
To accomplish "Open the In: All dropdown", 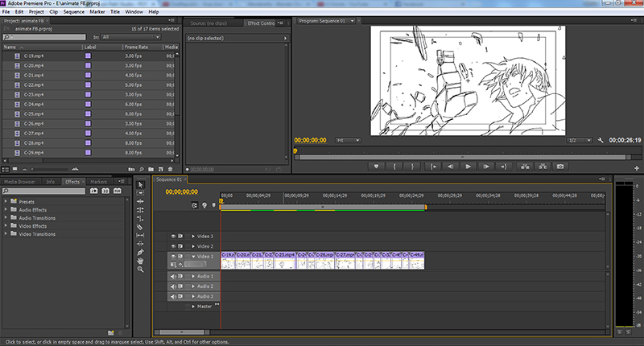I will [130, 37].
